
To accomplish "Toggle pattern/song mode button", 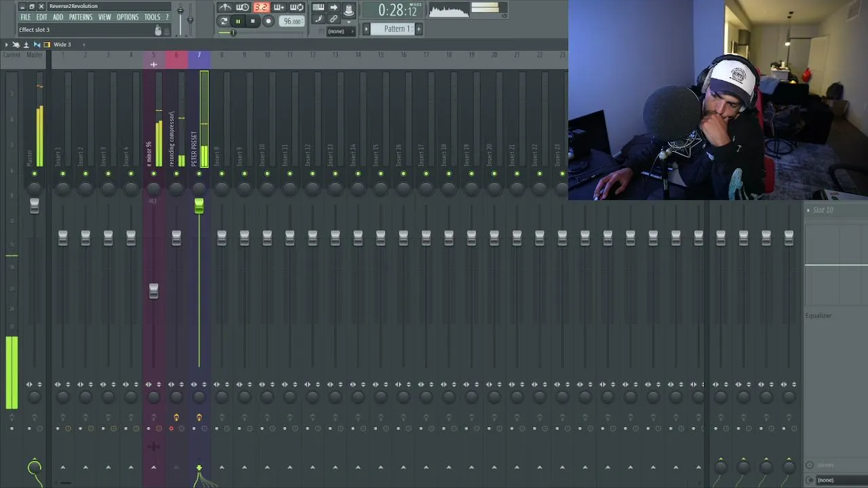I will point(224,22).
